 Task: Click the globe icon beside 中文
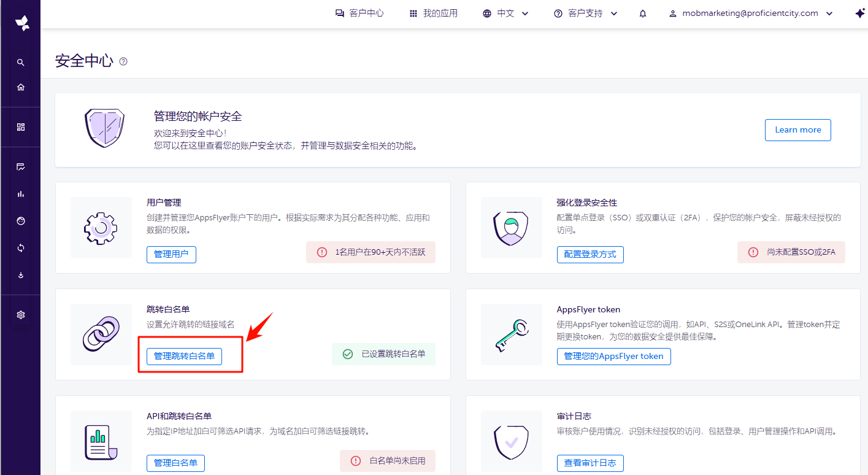point(487,14)
